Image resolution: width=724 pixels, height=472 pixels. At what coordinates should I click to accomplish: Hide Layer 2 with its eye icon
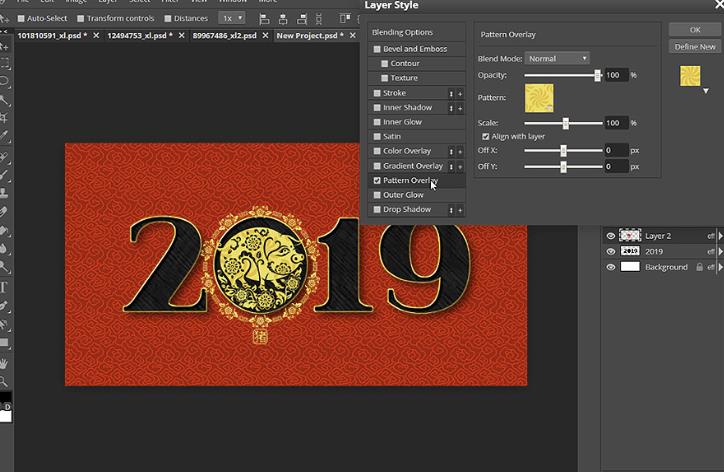pos(610,236)
